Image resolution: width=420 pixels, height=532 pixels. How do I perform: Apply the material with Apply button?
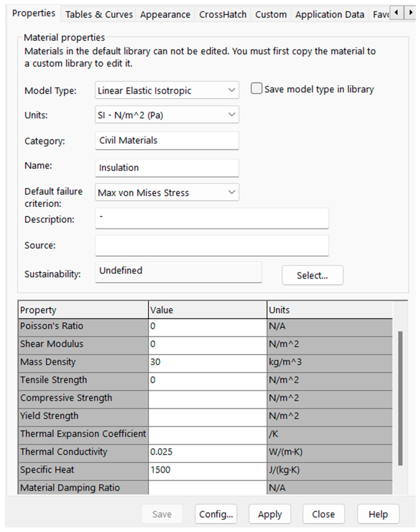coord(270,514)
